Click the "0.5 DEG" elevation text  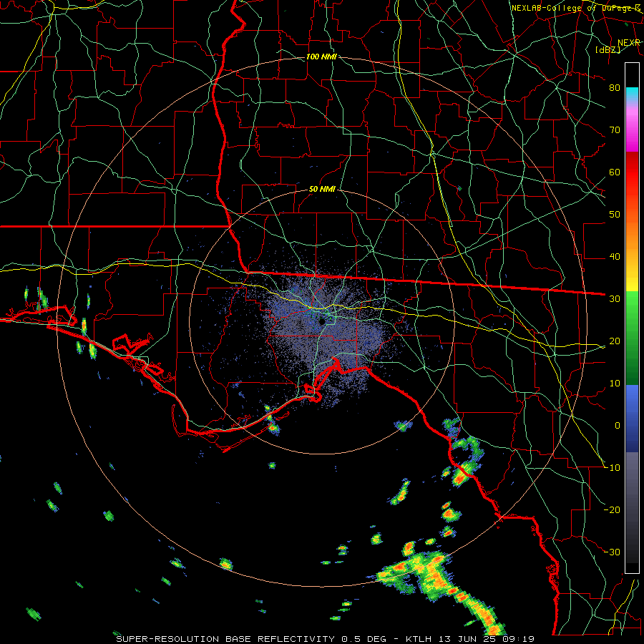[364, 639]
